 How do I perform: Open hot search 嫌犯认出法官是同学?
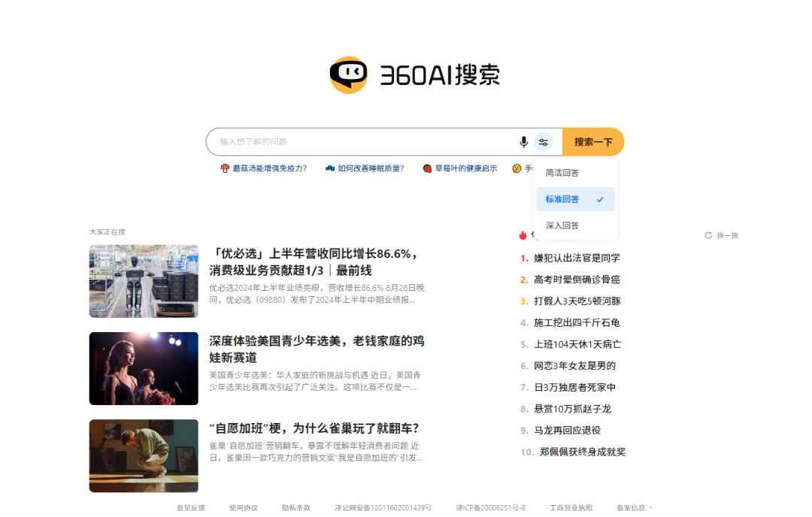[x=577, y=258]
